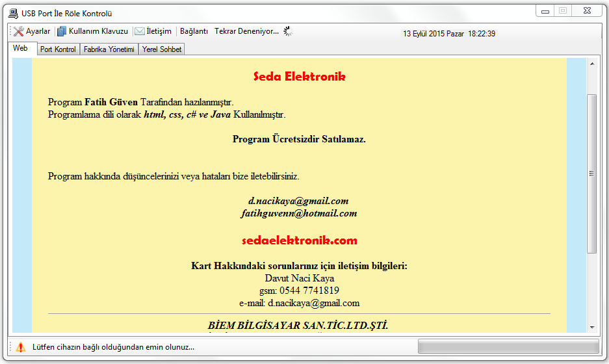Click Tekrar Deneniyor status label

click(x=246, y=31)
